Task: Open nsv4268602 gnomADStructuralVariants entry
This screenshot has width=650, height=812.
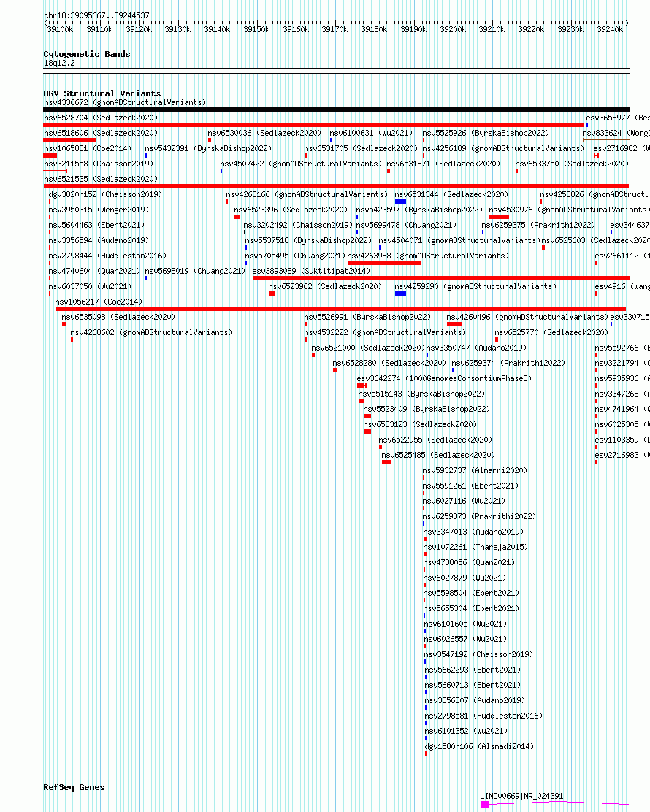Action: pyautogui.click(x=151, y=333)
